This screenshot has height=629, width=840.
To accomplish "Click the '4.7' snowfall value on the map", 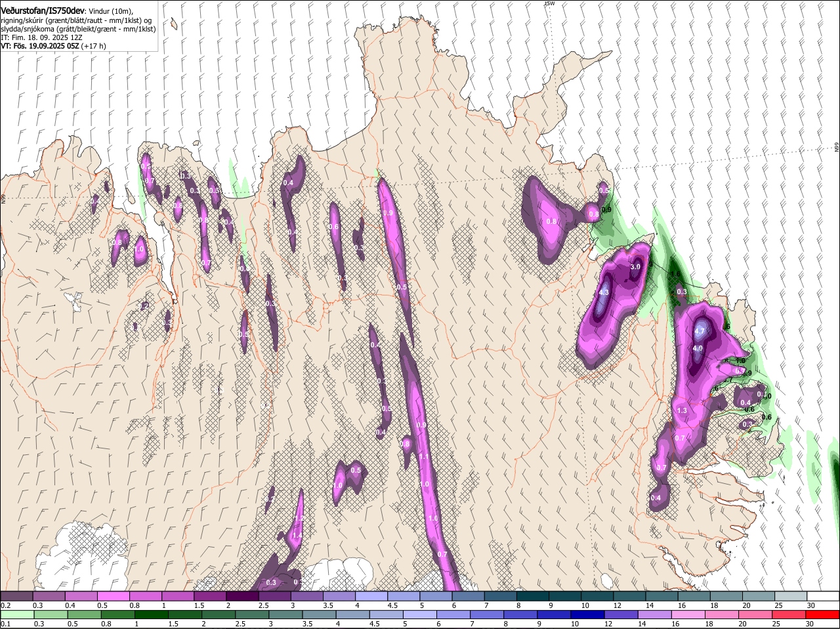I will click(x=701, y=331).
